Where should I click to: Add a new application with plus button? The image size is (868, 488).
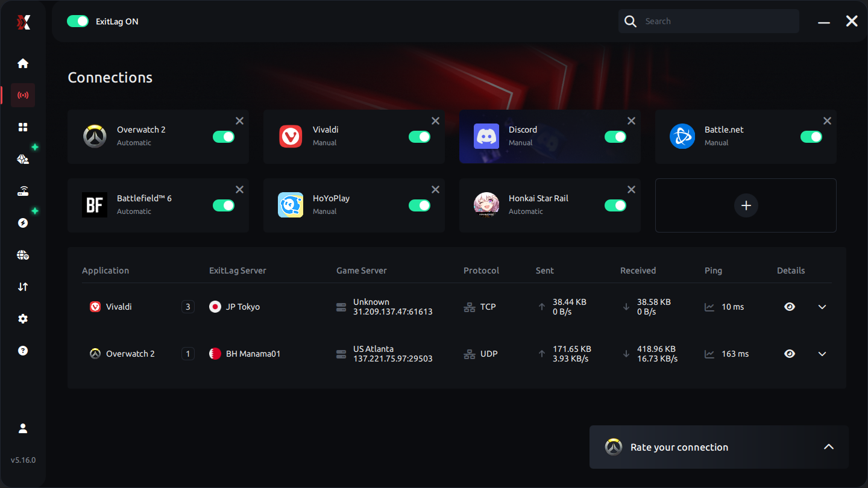pyautogui.click(x=746, y=205)
